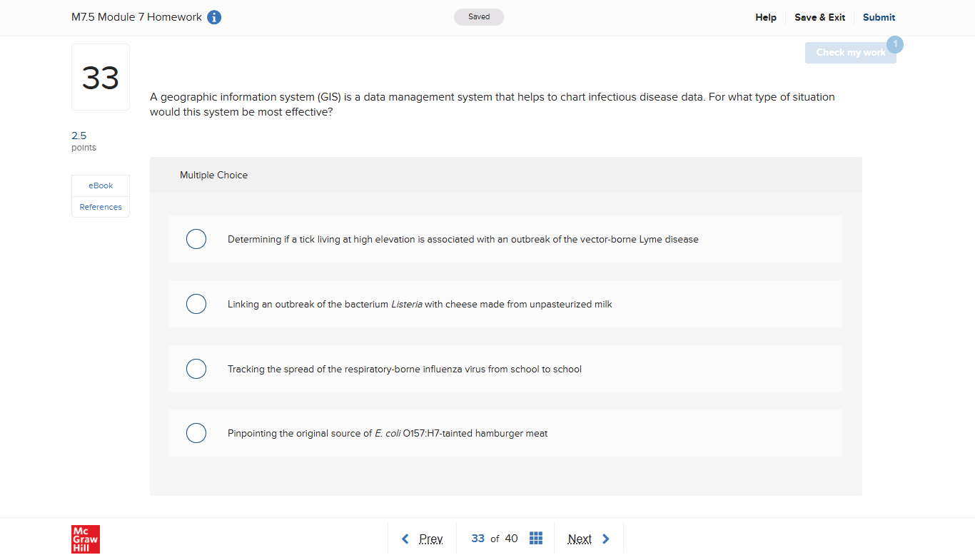Click the question number 33 box
Viewport: 975px width, 560px height.
100,76
